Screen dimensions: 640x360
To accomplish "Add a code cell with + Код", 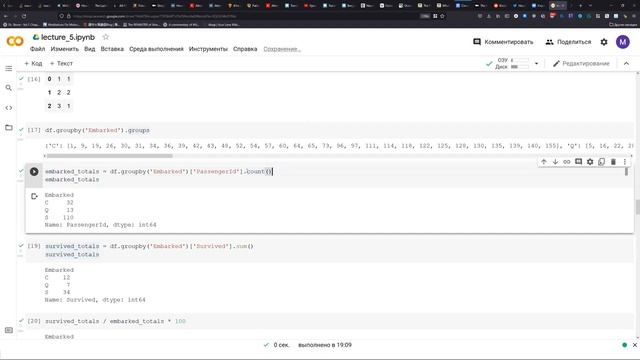I will (x=33, y=63).
